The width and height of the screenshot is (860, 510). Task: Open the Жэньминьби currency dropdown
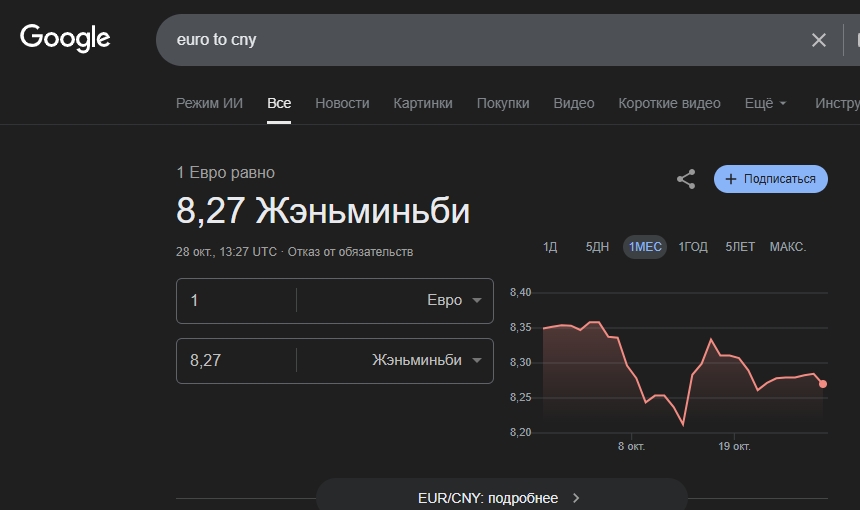coord(427,360)
